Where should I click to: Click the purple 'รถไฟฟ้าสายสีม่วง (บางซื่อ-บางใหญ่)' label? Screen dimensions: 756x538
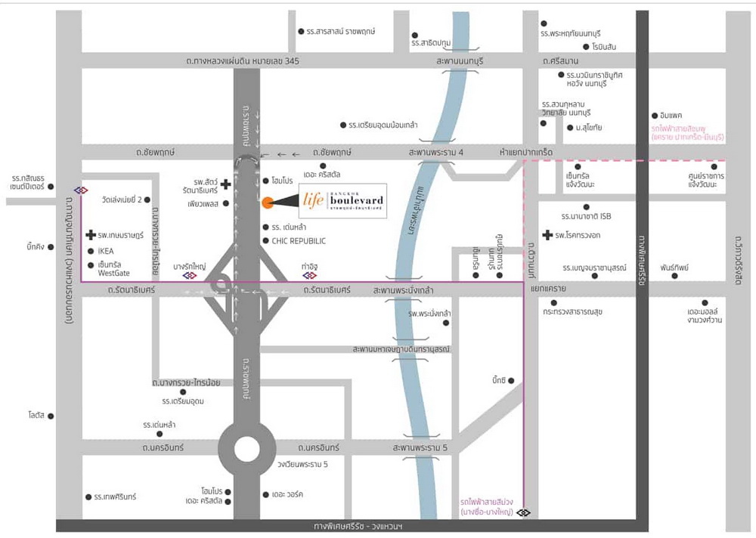[486, 507]
